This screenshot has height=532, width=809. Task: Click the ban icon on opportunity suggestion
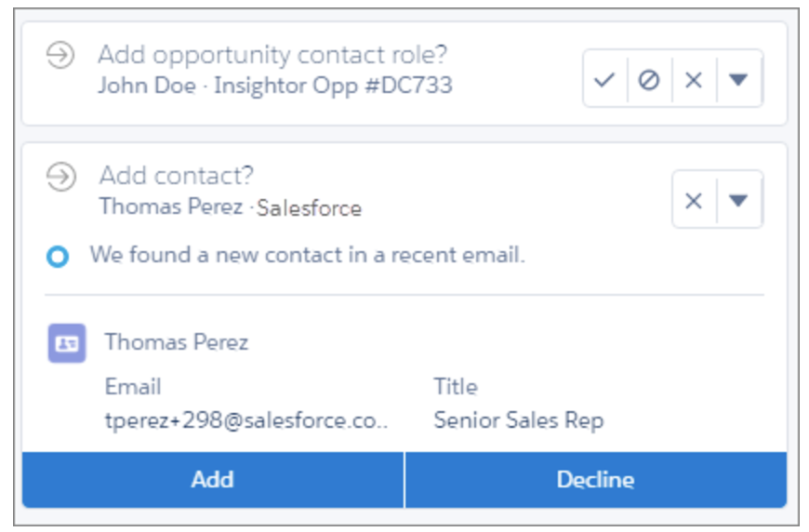pos(649,80)
